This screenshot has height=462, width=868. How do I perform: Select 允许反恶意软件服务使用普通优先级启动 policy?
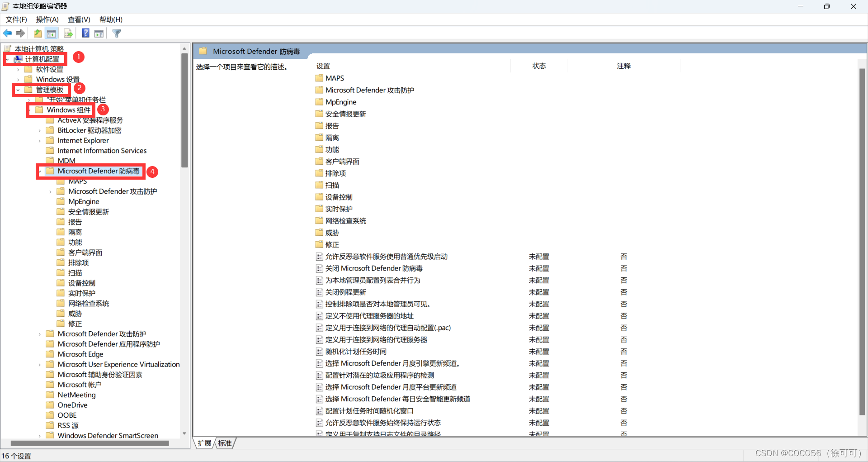387,257
